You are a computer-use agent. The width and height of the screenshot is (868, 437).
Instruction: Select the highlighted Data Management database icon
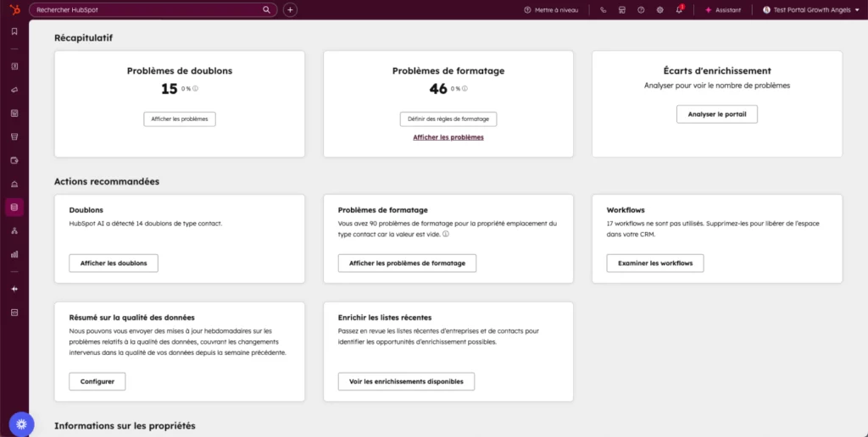pyautogui.click(x=14, y=207)
